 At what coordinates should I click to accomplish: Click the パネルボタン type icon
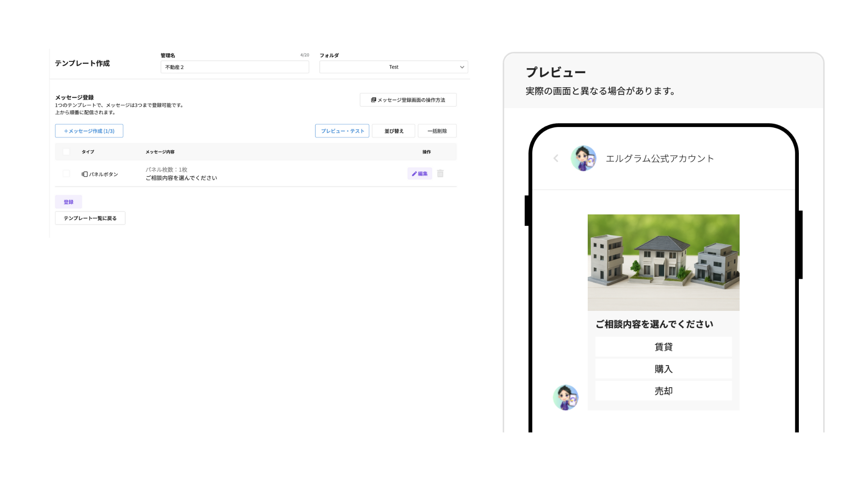tap(85, 174)
